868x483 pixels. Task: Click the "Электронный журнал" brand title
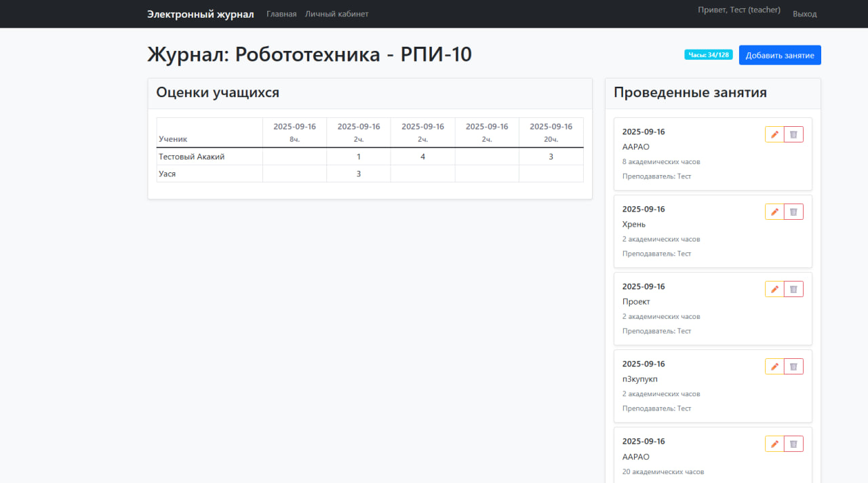coord(200,14)
